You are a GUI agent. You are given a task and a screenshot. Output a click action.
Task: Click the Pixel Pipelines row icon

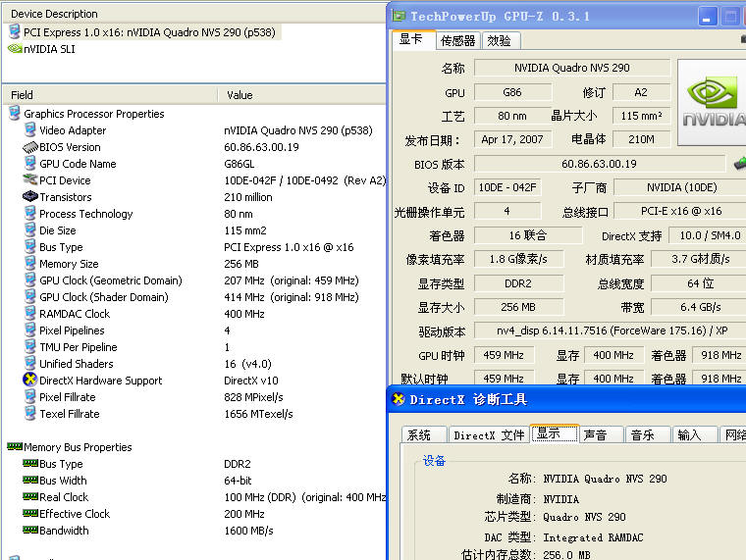pyautogui.click(x=30, y=330)
